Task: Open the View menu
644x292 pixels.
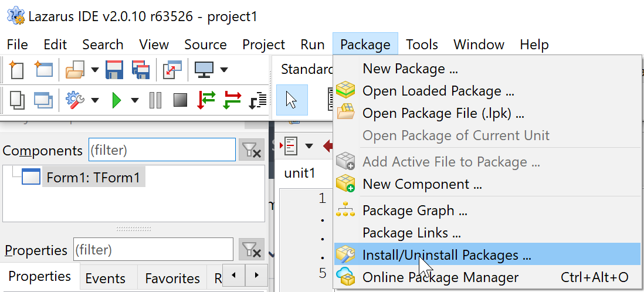Action: 154,45
